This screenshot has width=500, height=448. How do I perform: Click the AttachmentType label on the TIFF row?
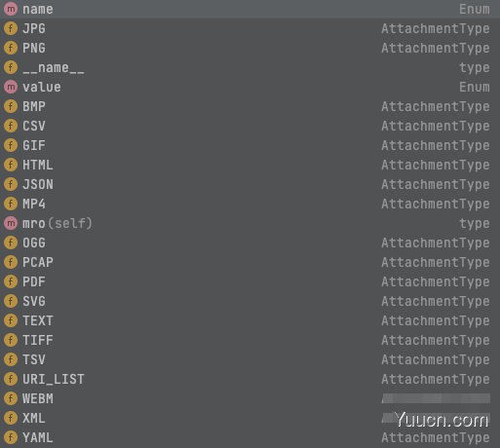point(436,341)
